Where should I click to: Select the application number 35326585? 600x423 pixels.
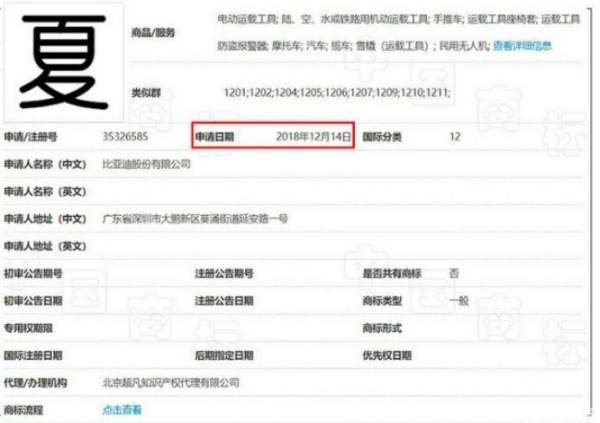point(125,137)
